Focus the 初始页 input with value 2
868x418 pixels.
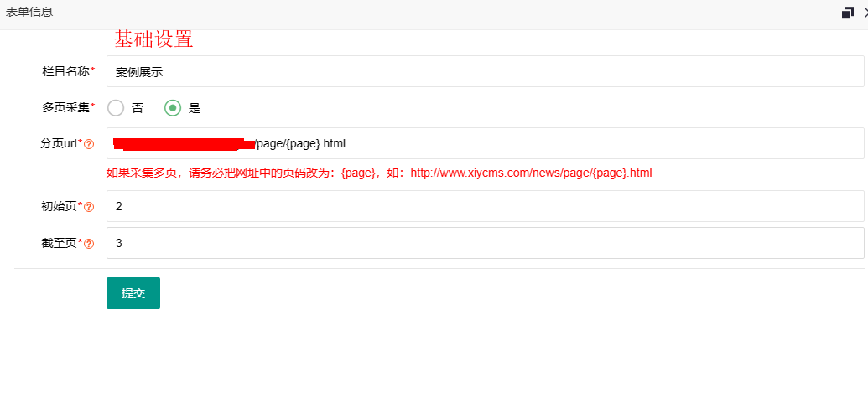click(x=485, y=206)
